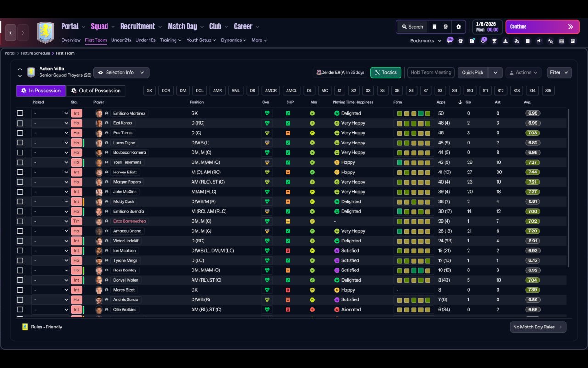Screen dimensions: 588x368
Task: Open No Match Day Rules
Action: click(538, 327)
